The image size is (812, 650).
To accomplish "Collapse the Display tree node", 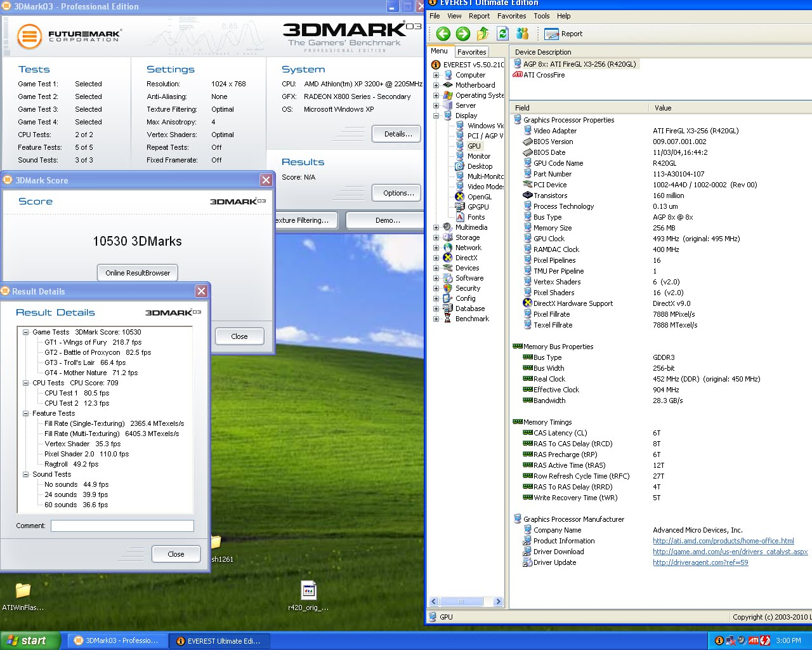I will tap(436, 116).
